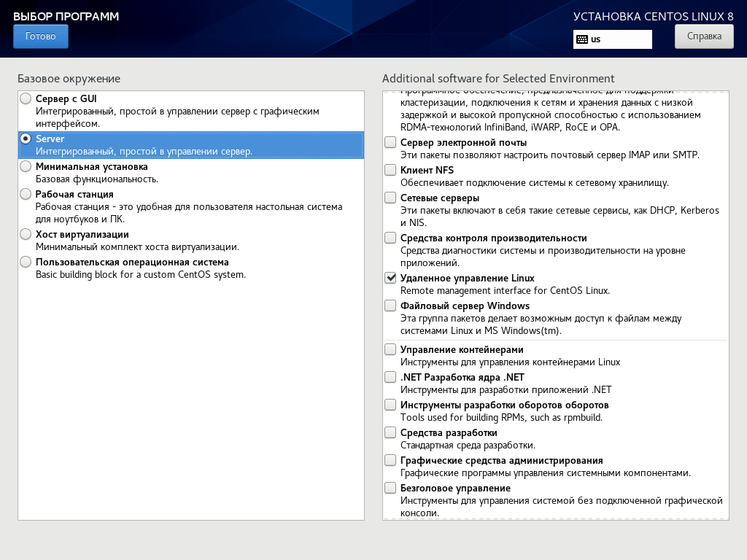Click the us keyboard layout indicator
Screen dimensions: 747x560
click(x=612, y=39)
